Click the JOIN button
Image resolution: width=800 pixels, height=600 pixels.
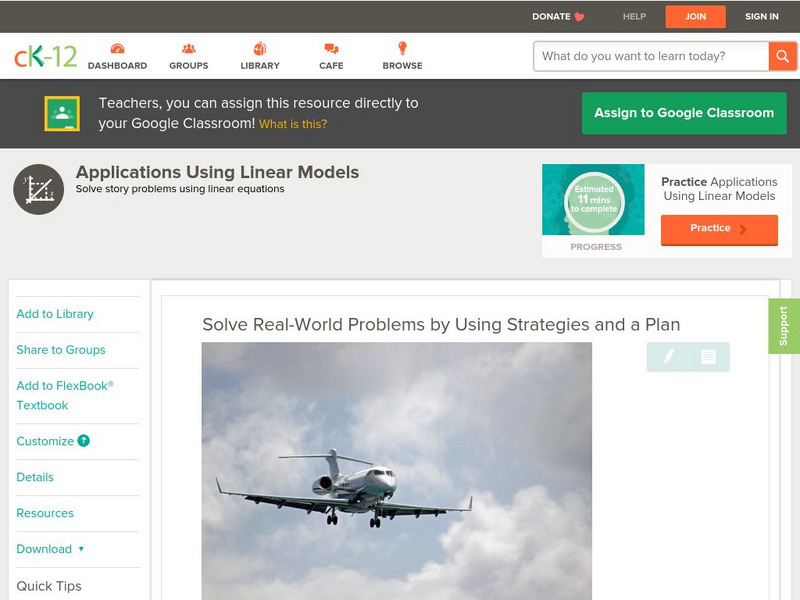695,17
